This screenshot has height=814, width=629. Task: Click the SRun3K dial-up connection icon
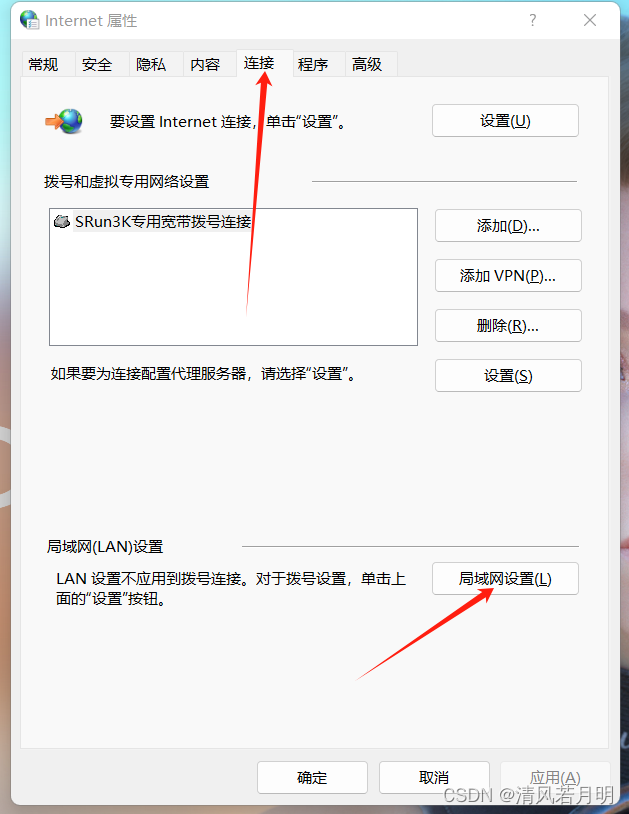click(62, 222)
